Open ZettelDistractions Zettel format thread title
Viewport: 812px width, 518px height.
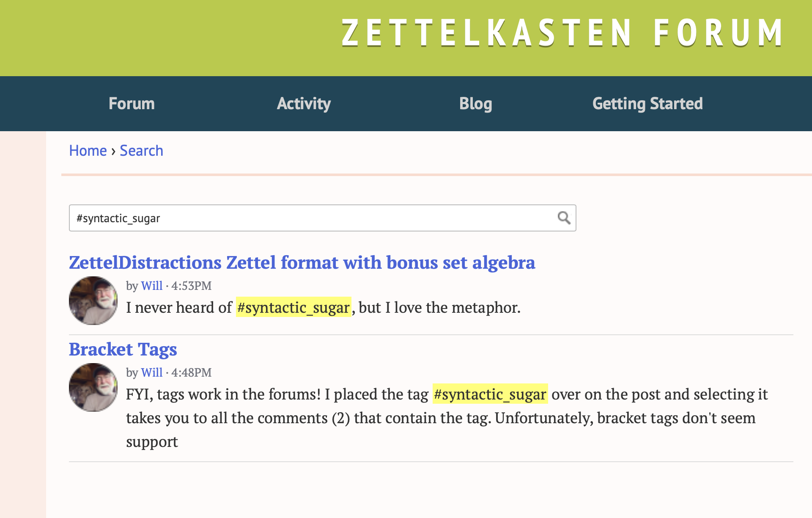pyautogui.click(x=302, y=262)
